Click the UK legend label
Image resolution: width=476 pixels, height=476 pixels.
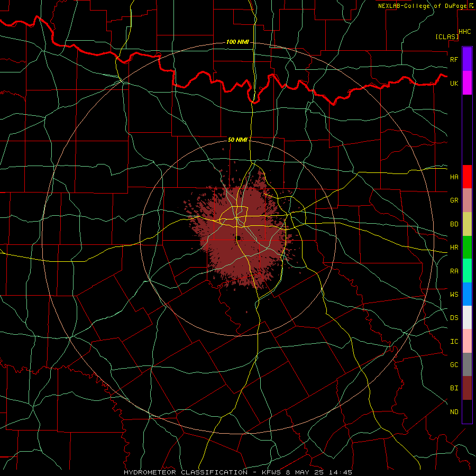454,83
